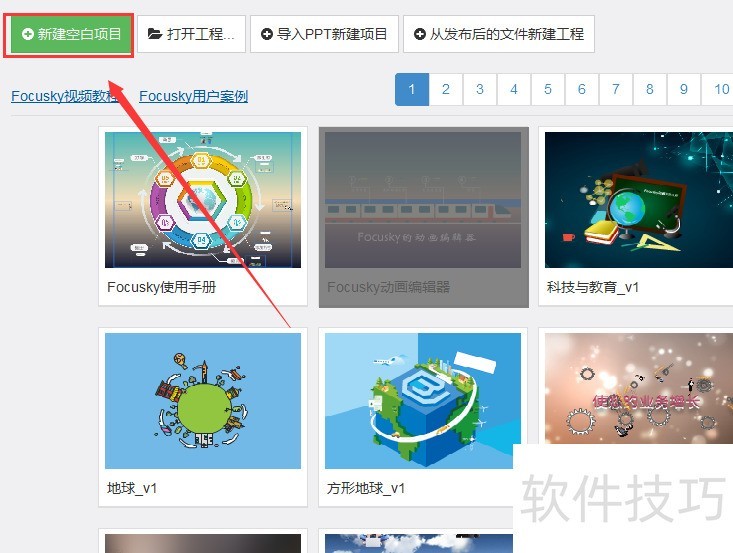Open the 方形地球_v1 template thumbnail
Image resolution: width=733 pixels, height=553 pixels.
point(423,401)
